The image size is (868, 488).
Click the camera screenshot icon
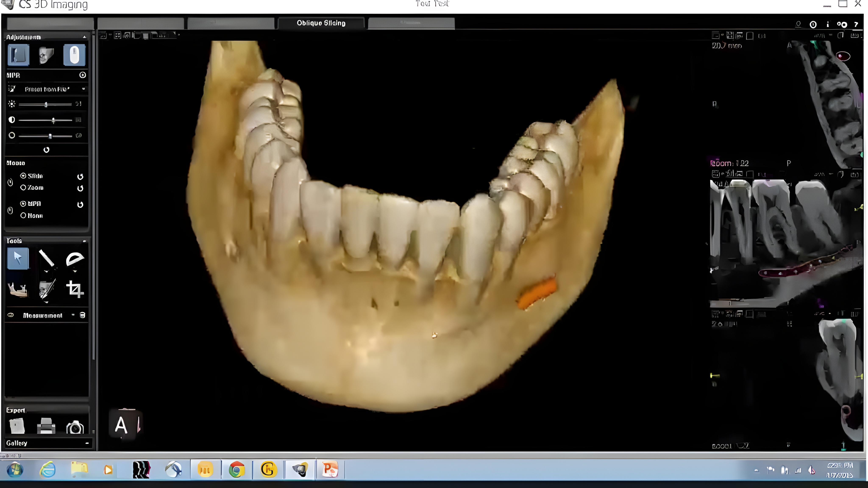[x=75, y=427]
